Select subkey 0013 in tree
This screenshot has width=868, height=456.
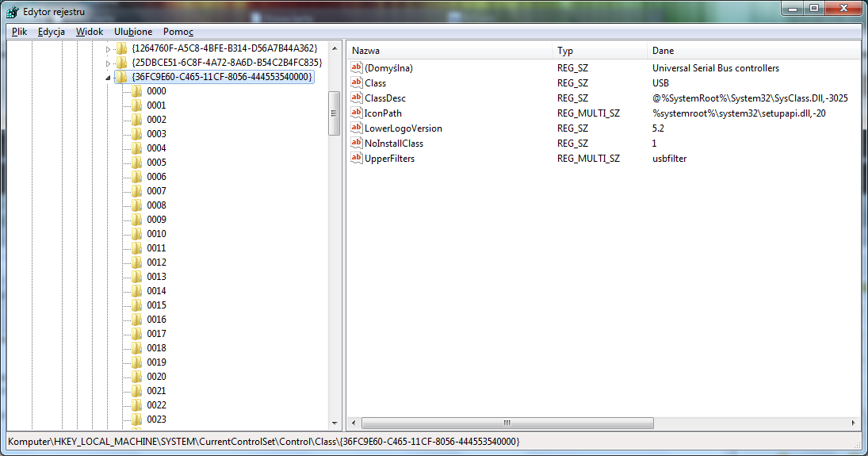[x=157, y=277]
